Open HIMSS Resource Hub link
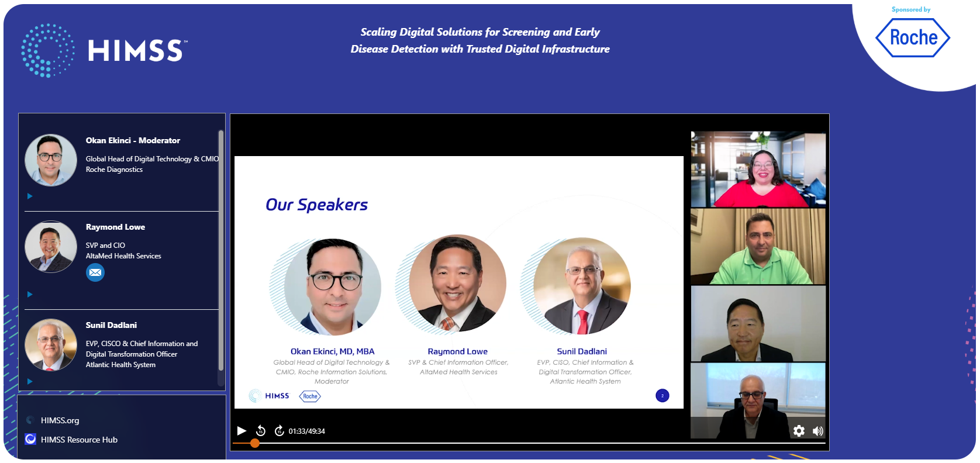The height and width of the screenshot is (463, 980). 79,440
